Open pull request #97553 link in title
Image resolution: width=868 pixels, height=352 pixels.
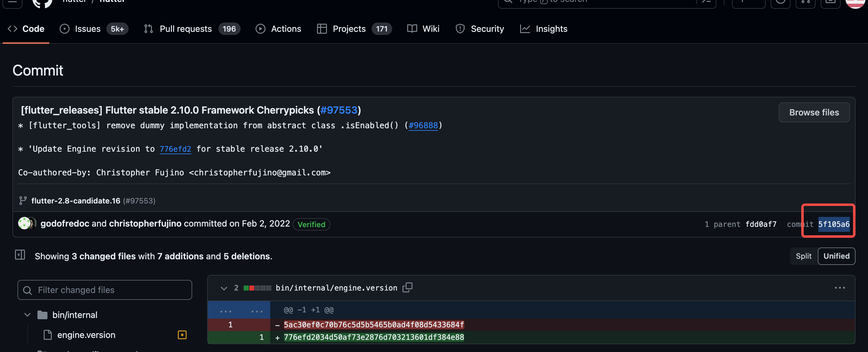point(338,110)
